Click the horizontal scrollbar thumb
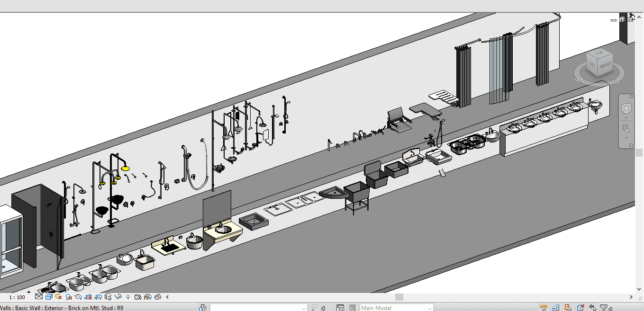 tap(399, 297)
